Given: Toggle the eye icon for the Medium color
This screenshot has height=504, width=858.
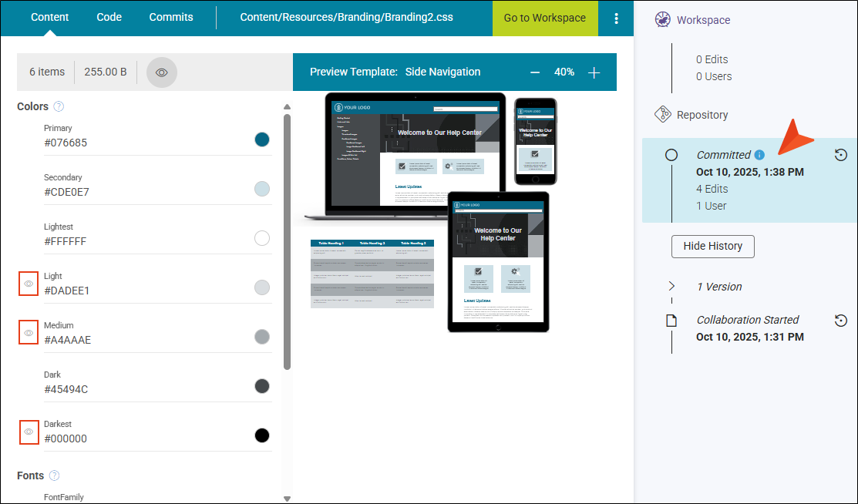Looking at the screenshot, I should click(x=29, y=333).
